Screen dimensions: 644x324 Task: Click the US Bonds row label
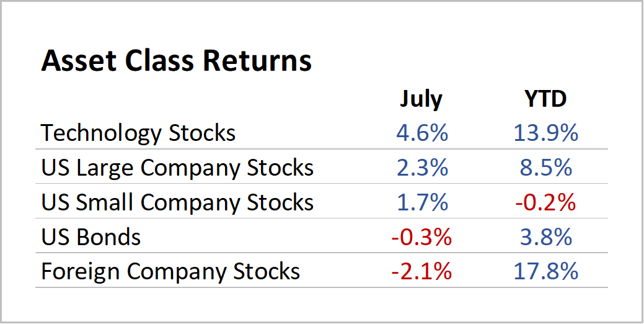click(91, 236)
